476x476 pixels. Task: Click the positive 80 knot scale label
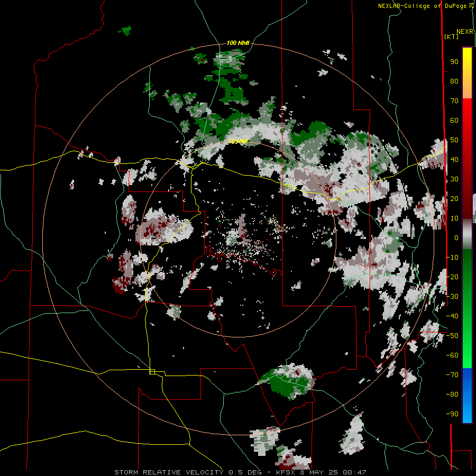(454, 81)
